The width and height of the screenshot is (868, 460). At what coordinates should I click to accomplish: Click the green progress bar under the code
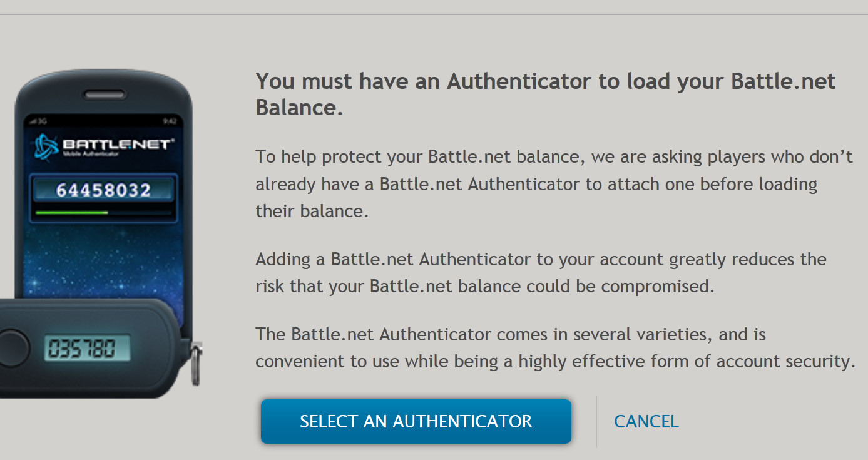coord(72,213)
